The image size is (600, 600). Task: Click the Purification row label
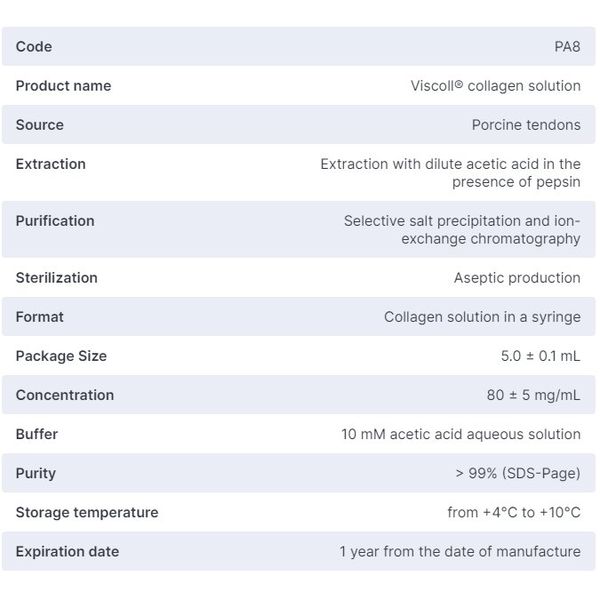[55, 221]
